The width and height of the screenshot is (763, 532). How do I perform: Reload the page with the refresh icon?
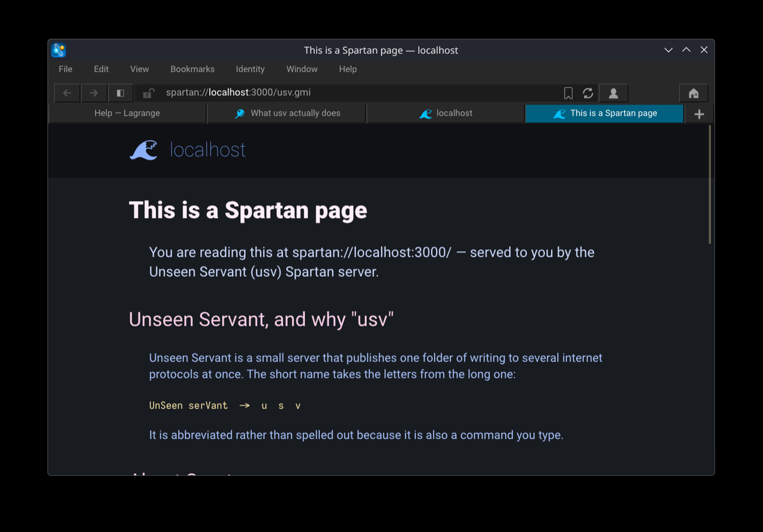click(x=588, y=93)
